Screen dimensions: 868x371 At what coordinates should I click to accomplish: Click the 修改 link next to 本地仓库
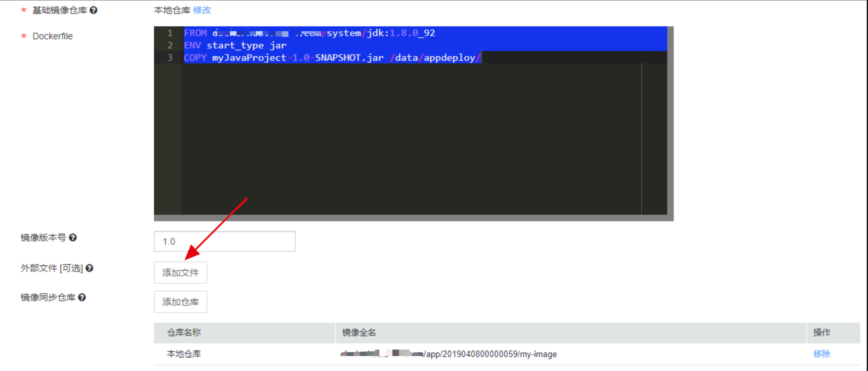[x=202, y=10]
